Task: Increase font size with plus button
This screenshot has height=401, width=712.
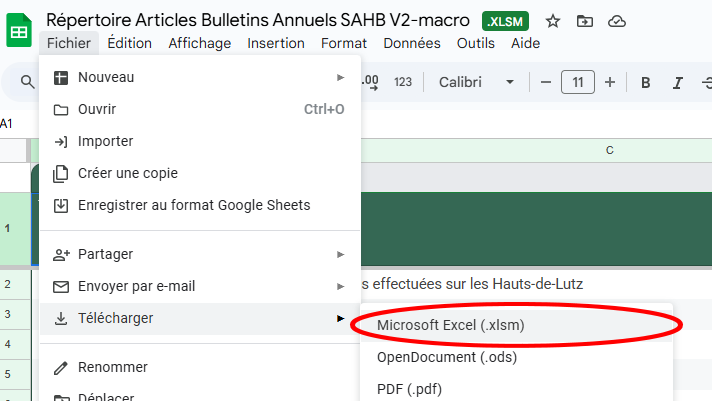Action: 610,82
